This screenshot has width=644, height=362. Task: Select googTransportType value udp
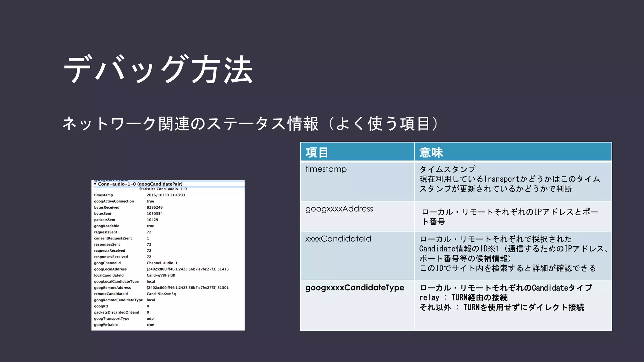point(150,319)
